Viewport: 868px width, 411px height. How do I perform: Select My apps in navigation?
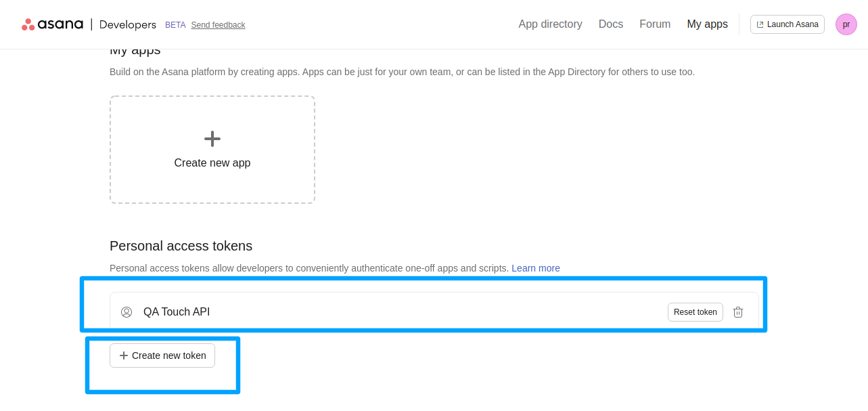coord(707,24)
